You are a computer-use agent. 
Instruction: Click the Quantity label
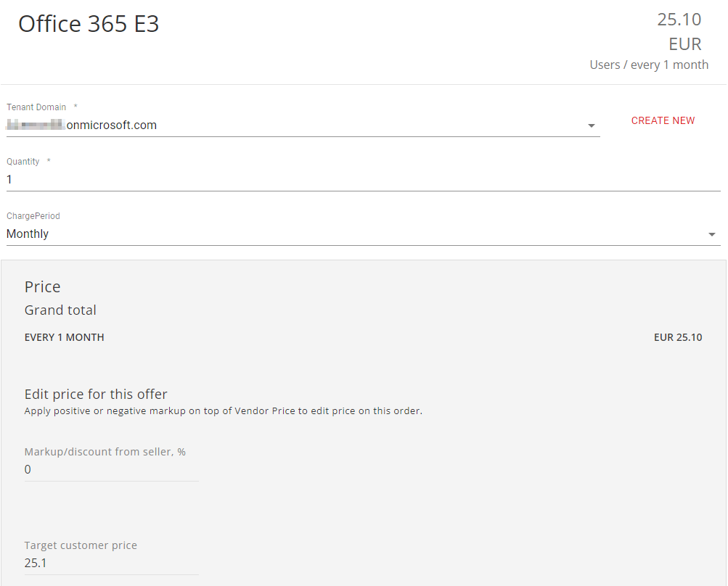(23, 162)
